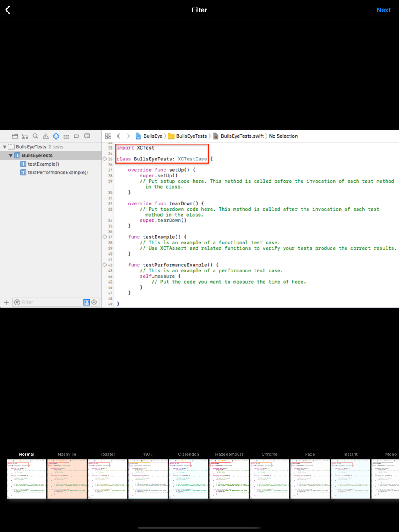Toggle the circular filter icon at filter bar end

(x=94, y=302)
